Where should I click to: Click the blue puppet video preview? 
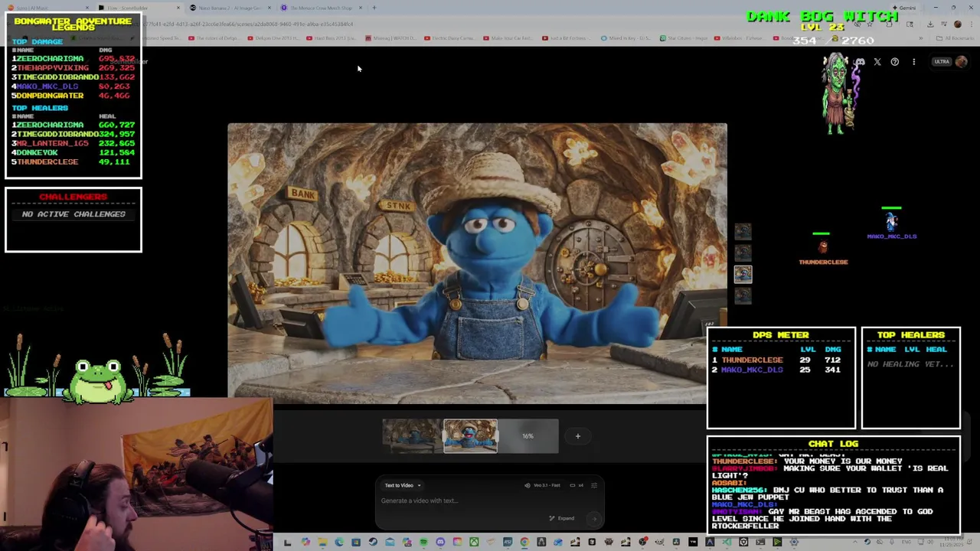[477, 263]
